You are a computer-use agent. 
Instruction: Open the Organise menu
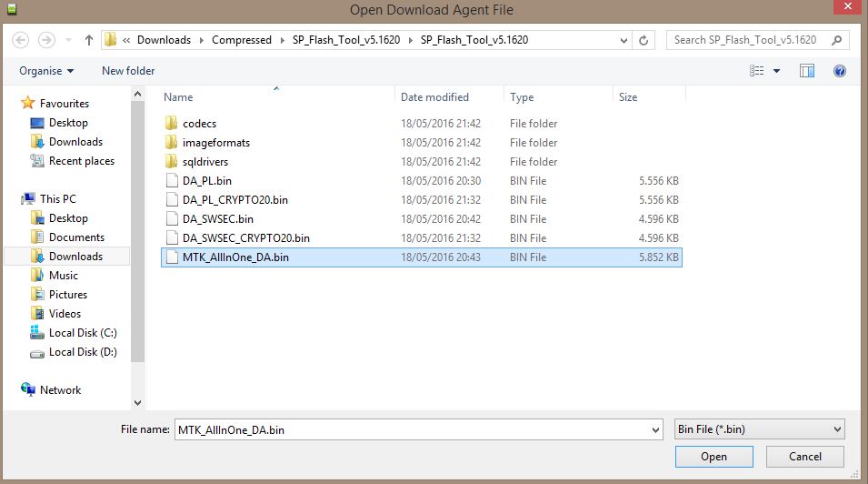pos(46,71)
